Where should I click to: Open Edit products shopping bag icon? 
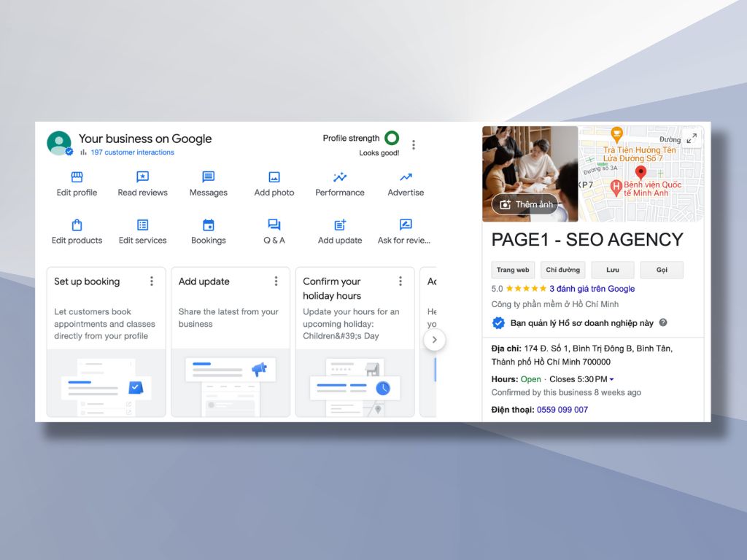pos(77,225)
